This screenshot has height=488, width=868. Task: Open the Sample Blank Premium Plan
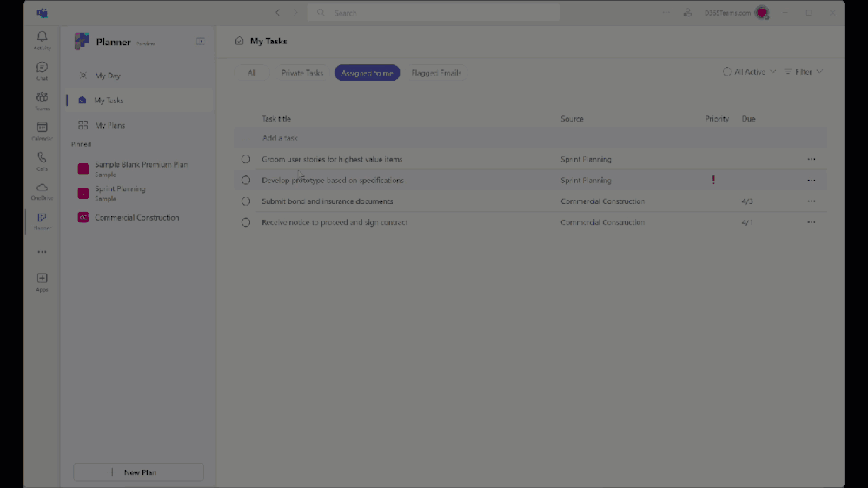point(138,168)
